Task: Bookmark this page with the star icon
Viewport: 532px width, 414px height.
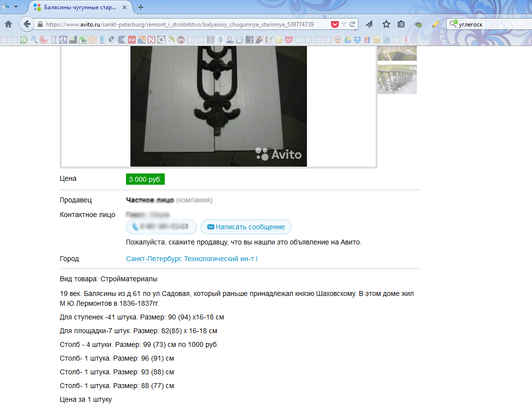Action: point(386,24)
